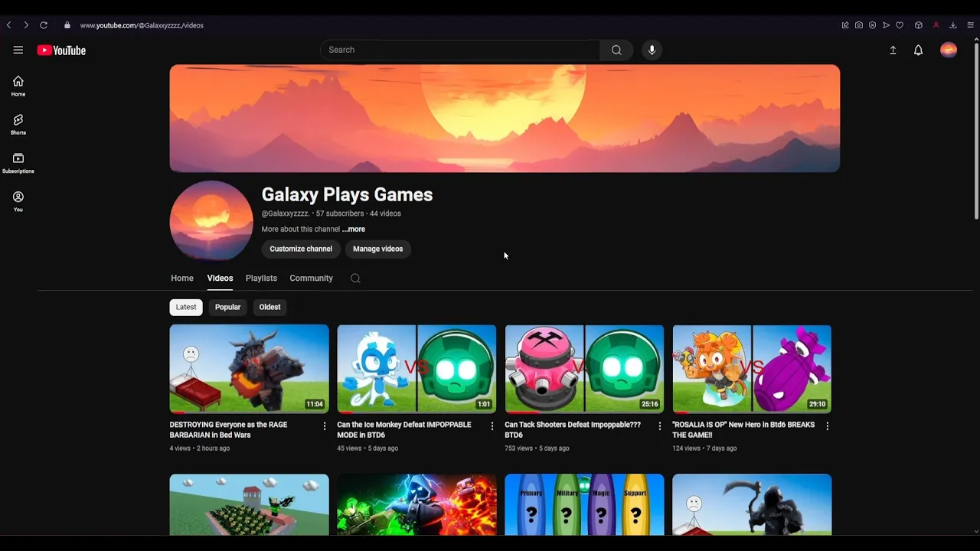Open browser downloads
This screenshot has height=551, width=980.
tap(953, 25)
